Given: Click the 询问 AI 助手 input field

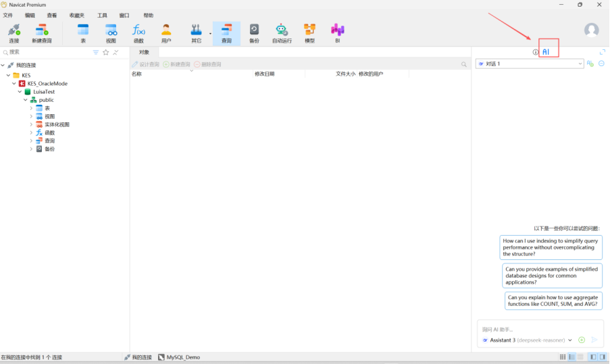Looking at the screenshot, I should tap(534, 329).
